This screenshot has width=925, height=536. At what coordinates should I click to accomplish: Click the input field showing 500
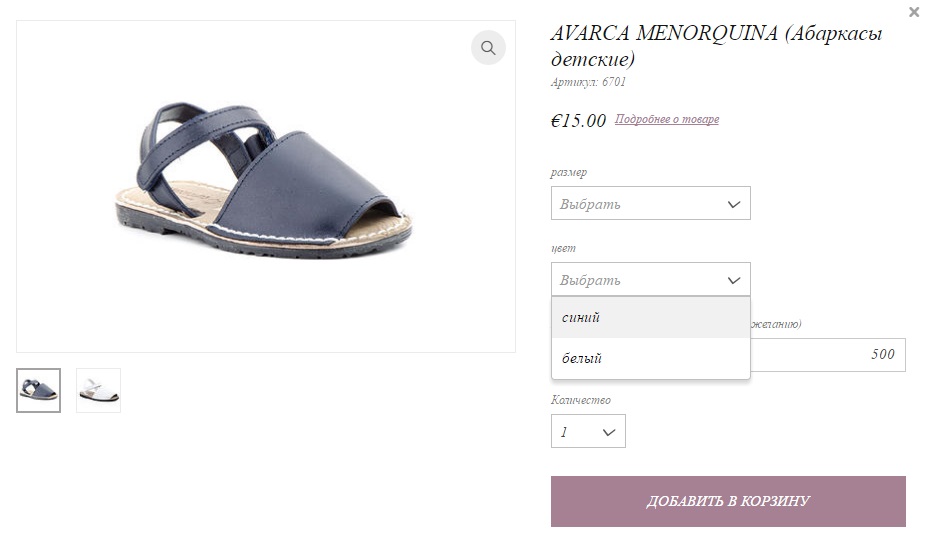pyautogui.click(x=828, y=354)
